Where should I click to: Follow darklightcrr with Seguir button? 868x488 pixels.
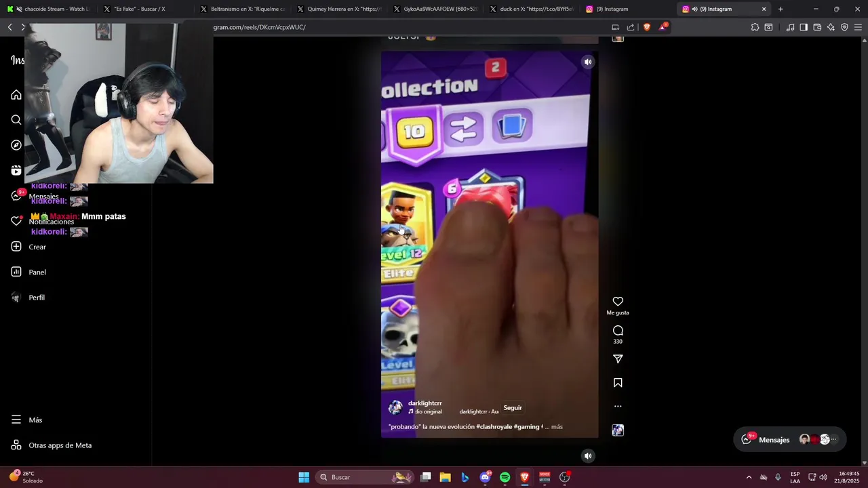click(x=513, y=408)
